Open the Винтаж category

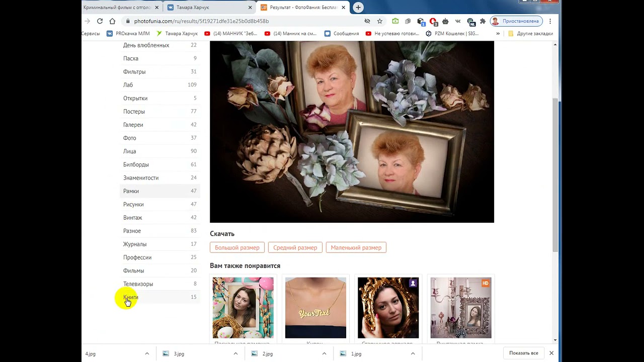[x=160, y=218]
